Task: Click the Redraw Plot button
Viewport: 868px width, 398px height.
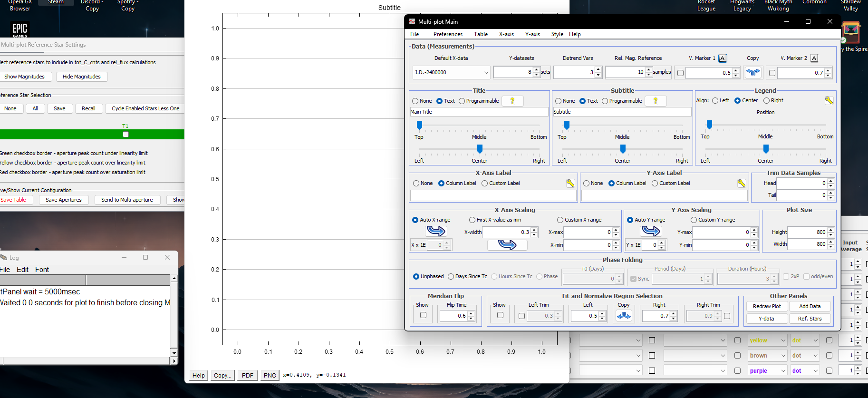Action: click(766, 306)
